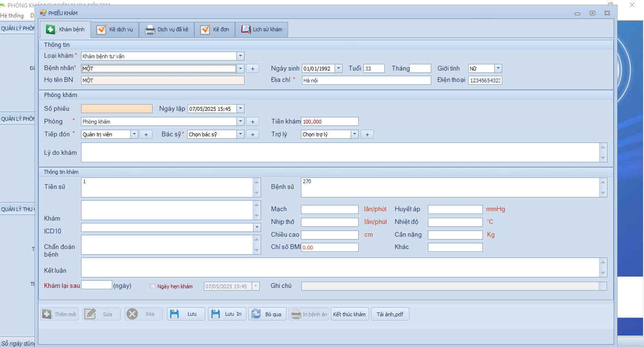644x347 pixels.
Task: Expand the Phòng dropdown
Action: 240,122
